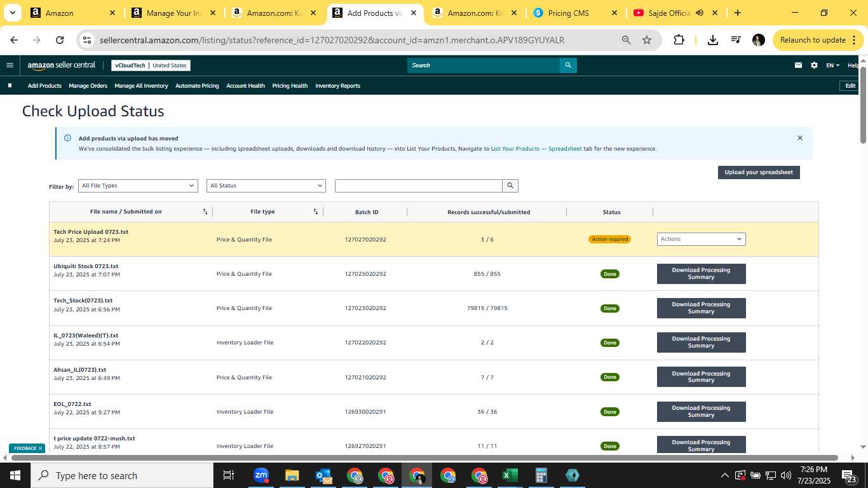This screenshot has height=488, width=868.
Task: Reload the page
Action: 60,40
